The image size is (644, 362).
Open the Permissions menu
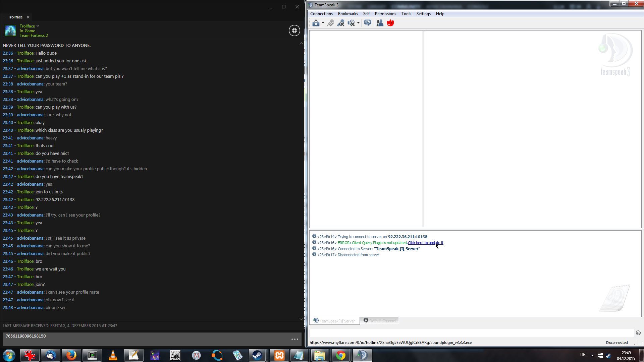pyautogui.click(x=385, y=14)
